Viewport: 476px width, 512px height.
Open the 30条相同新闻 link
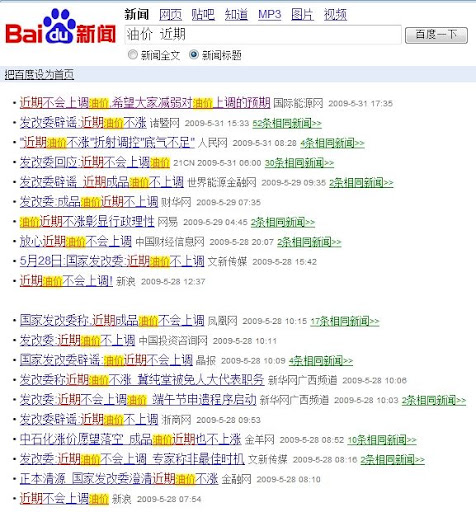point(299,163)
